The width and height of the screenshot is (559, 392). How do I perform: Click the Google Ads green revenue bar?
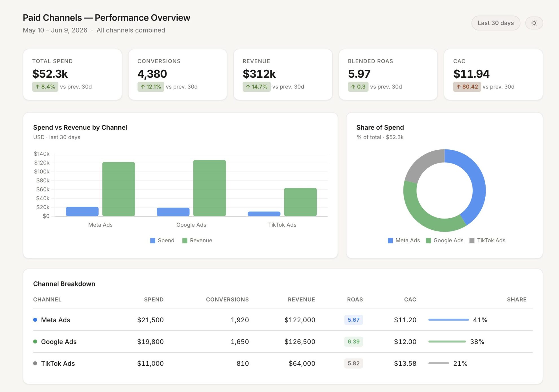click(x=209, y=188)
